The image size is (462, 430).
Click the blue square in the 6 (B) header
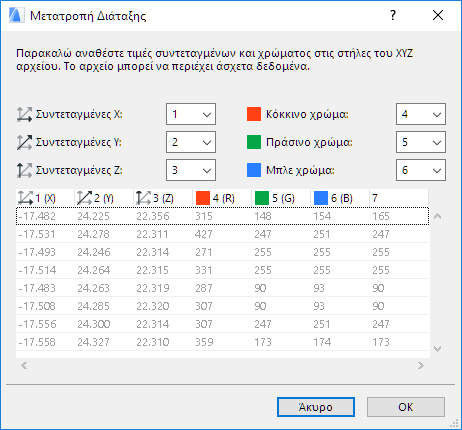point(321,198)
